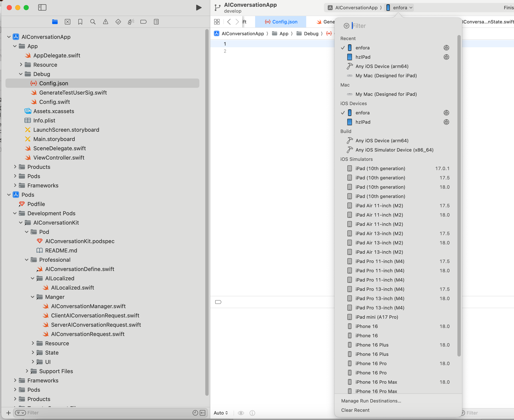This screenshot has height=420, width=514.
Task: Click the filter icon in destination popup
Action: (x=347, y=26)
